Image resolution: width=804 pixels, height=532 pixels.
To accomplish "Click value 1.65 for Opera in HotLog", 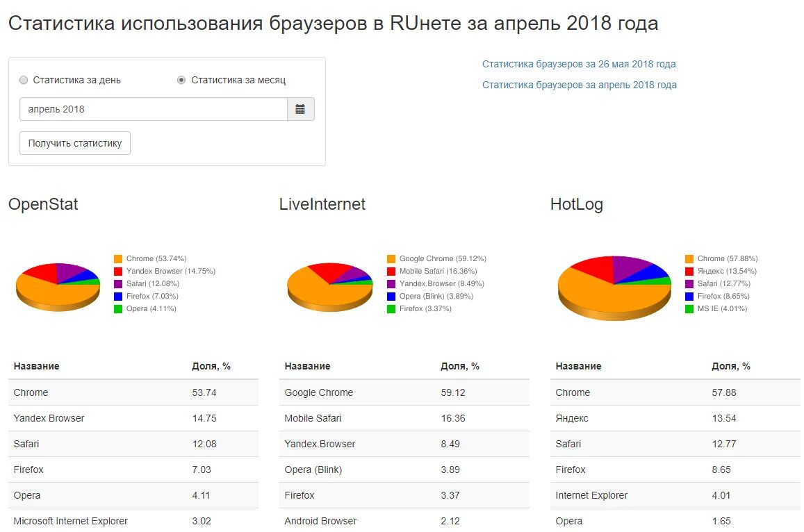I will (721, 521).
